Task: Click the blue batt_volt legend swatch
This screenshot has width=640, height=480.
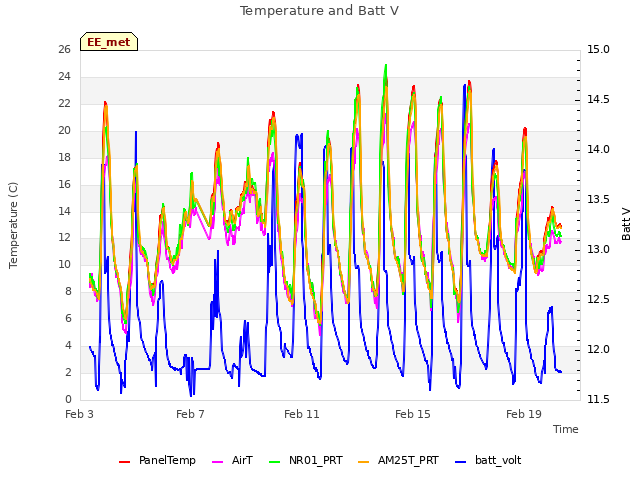Action: coord(460,461)
